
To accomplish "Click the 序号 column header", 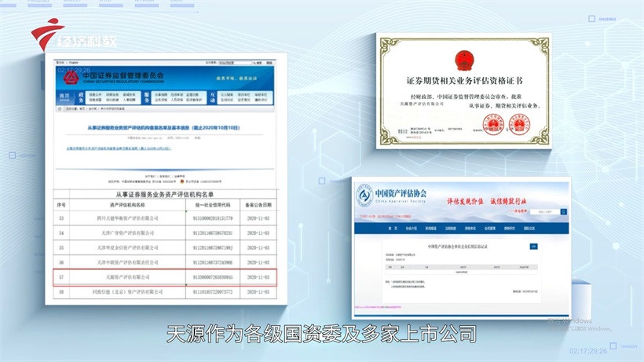I will tap(61, 205).
